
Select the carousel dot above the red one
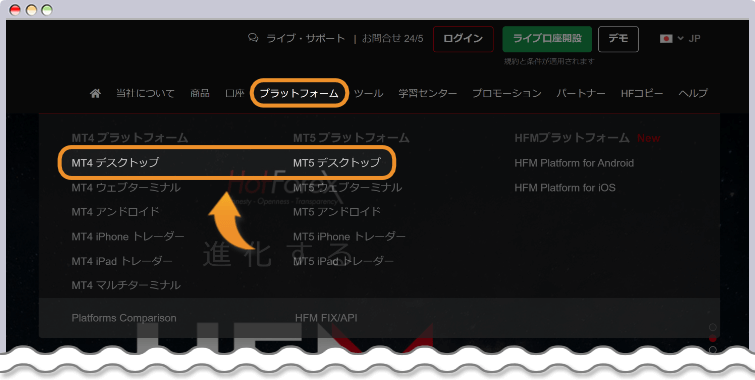713,328
